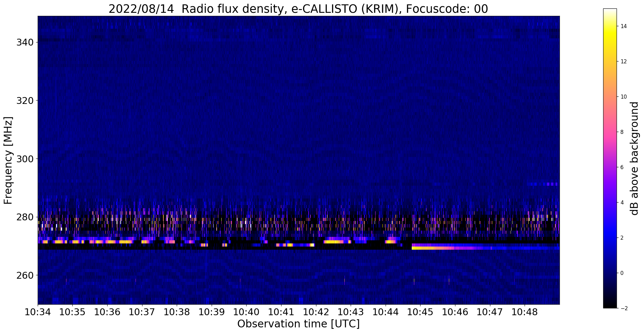Click the small purple dashes near 290 MHz
Screen dimensions: 644x333
542,184
